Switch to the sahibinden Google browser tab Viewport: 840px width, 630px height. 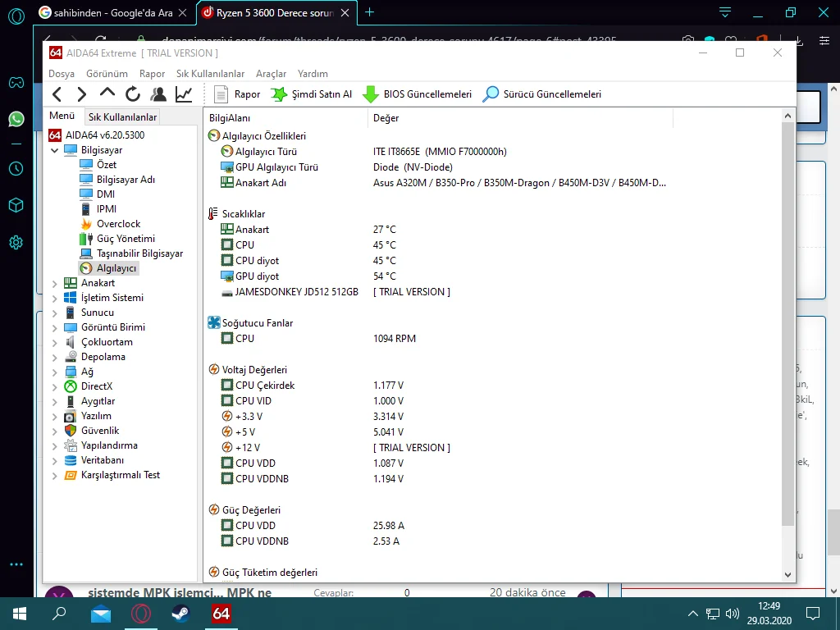point(113,13)
